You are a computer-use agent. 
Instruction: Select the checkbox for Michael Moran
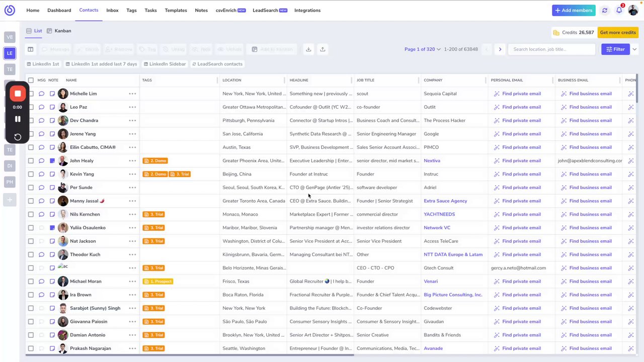click(x=31, y=282)
